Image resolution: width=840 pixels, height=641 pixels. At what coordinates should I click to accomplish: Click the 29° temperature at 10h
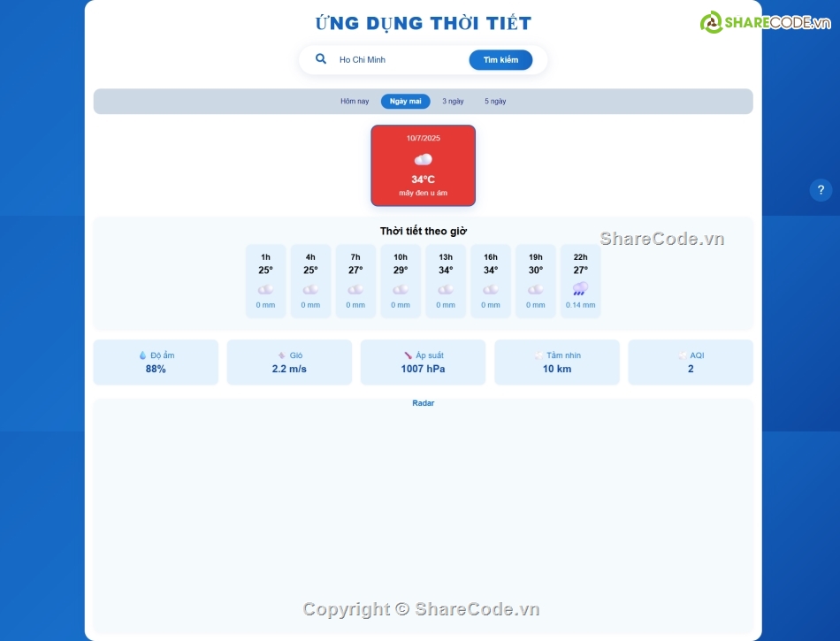click(401, 271)
